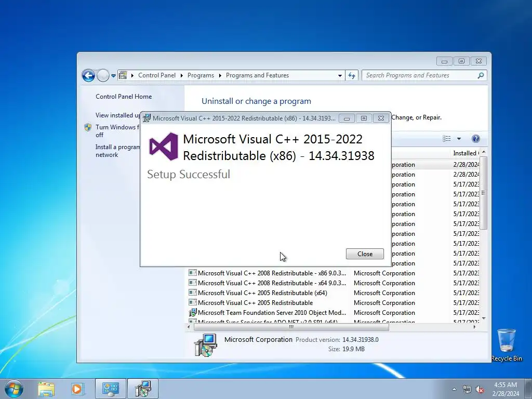Switch to the installer setup taskbar button
This screenshot has height=399, width=532.
tap(143, 389)
